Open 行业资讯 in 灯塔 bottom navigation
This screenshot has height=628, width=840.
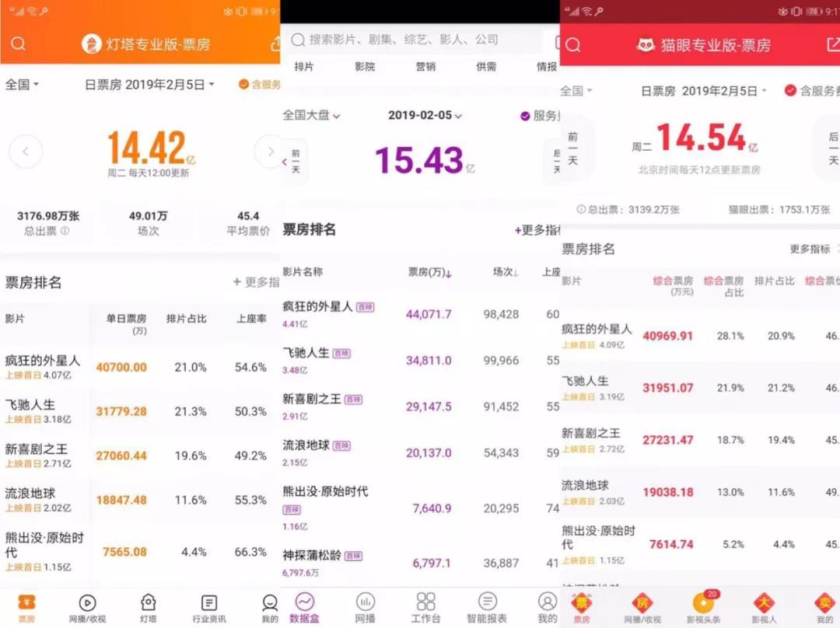(209, 609)
